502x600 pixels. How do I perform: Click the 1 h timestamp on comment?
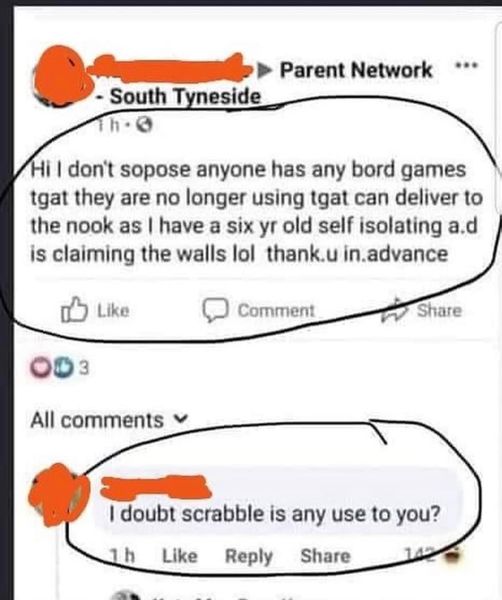[x=122, y=556]
